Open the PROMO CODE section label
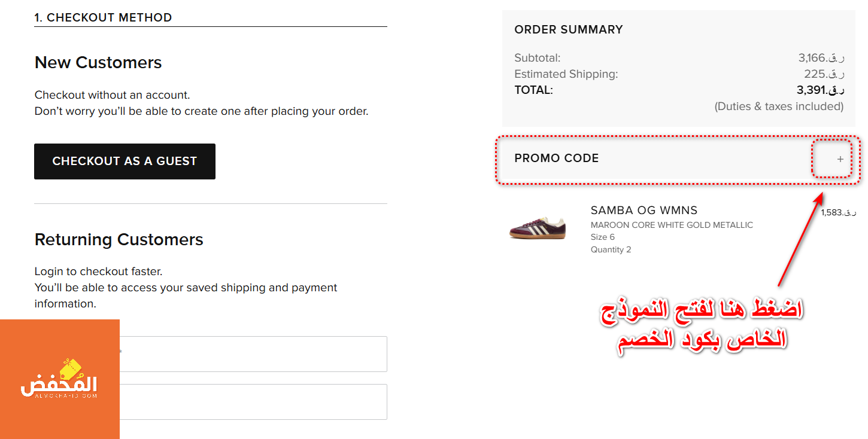This screenshot has width=868, height=439. tap(557, 158)
